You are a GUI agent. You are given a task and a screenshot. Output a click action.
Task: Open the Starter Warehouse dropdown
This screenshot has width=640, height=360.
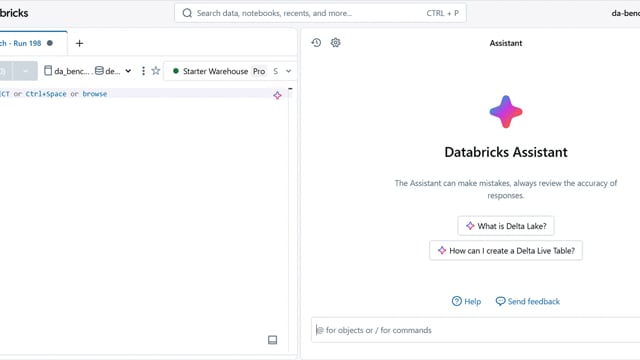230,71
